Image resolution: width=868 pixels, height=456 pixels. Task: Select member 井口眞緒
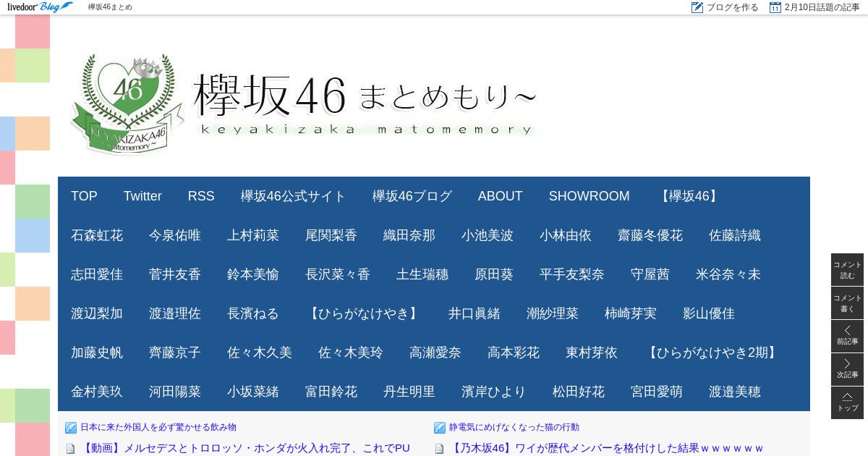click(475, 313)
